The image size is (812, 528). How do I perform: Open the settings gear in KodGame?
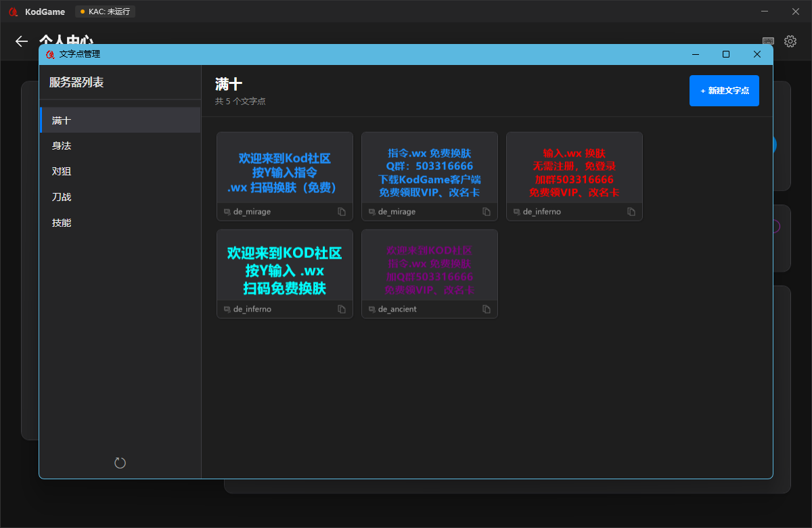tap(790, 41)
